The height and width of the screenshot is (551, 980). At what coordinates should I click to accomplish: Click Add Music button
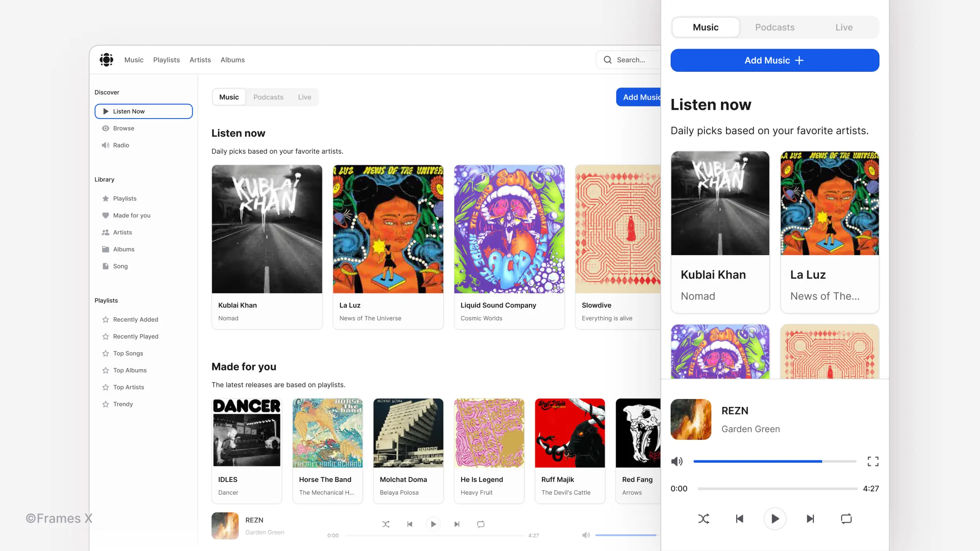pyautogui.click(x=775, y=60)
